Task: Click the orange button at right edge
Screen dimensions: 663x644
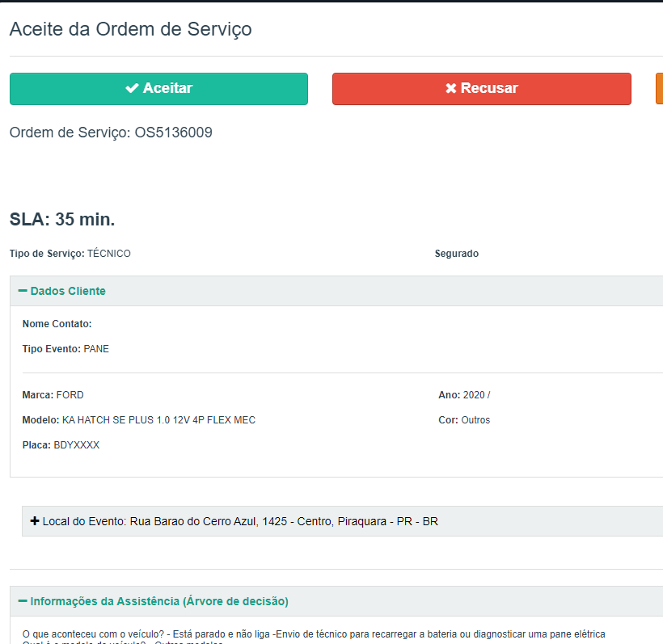Action: (x=659, y=89)
